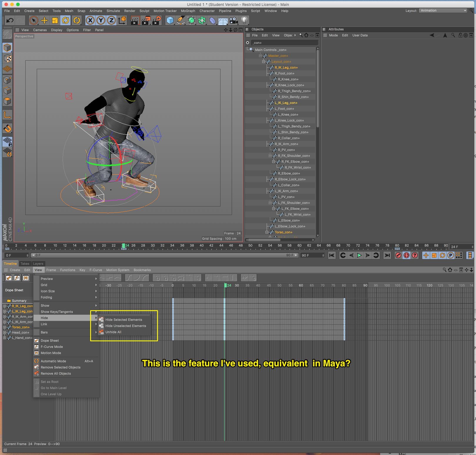The height and width of the screenshot is (455, 476).
Task: Add a Light bulb object
Action: pyautogui.click(x=244, y=20)
